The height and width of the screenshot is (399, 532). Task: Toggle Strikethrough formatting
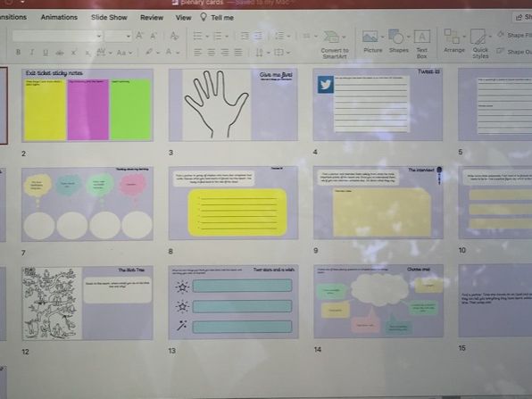[x=60, y=53]
